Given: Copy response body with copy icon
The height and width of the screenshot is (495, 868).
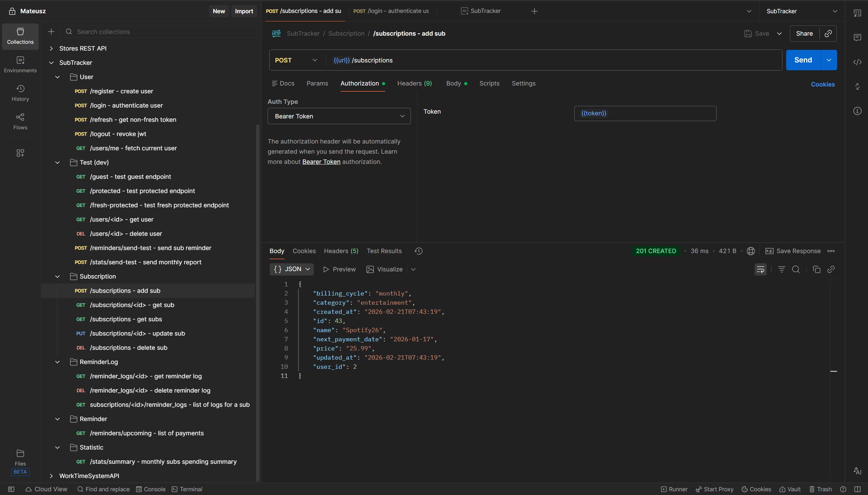Looking at the screenshot, I should (x=816, y=270).
